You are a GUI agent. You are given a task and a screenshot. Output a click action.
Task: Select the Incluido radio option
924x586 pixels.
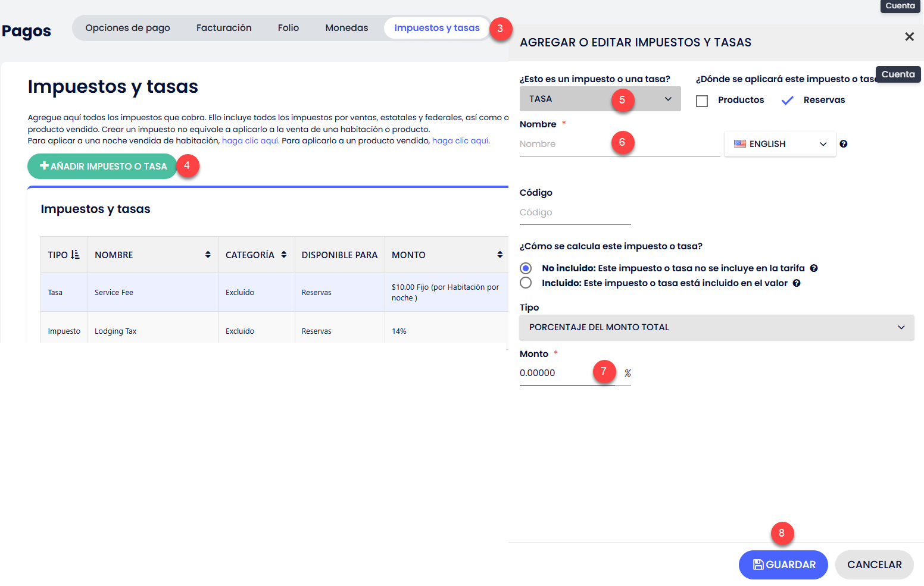(526, 283)
